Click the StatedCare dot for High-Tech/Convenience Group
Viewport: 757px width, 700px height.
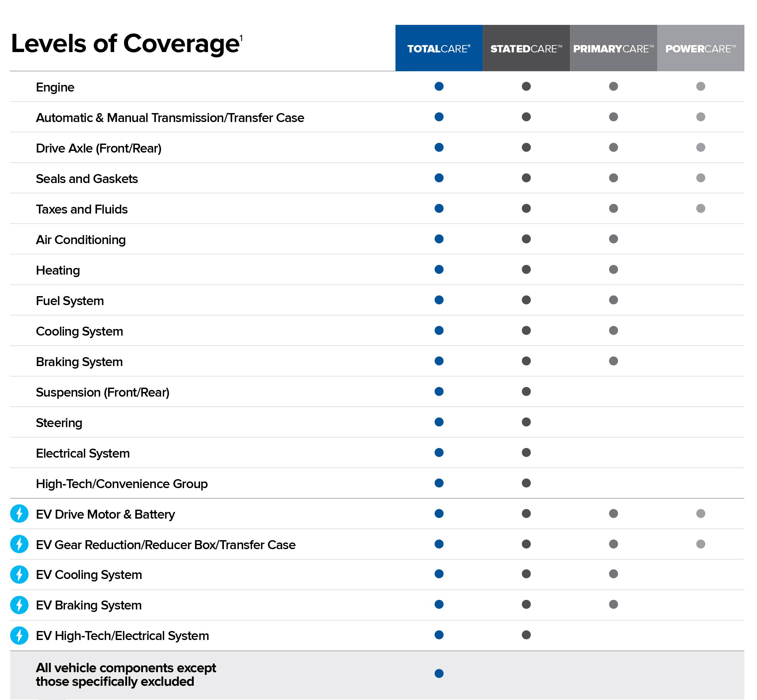[526, 483]
